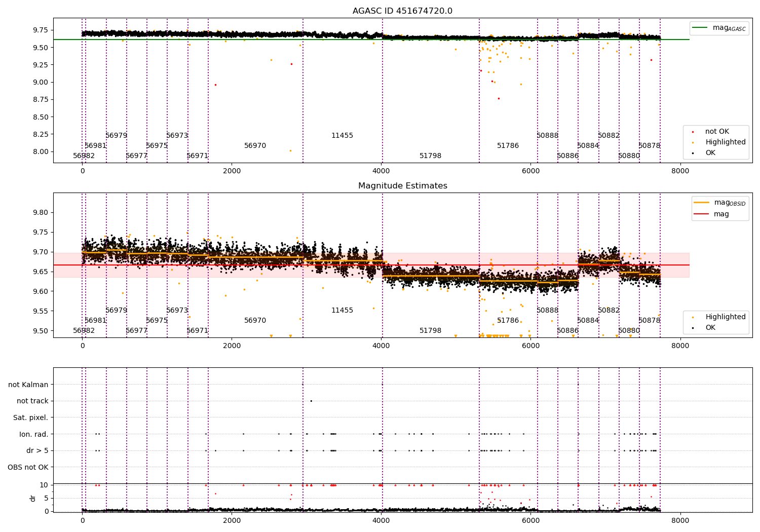Image resolution: width=760 pixels, height=532 pixels.
Task: Click the 'Ion. rad.' axis label
Action: click(34, 435)
